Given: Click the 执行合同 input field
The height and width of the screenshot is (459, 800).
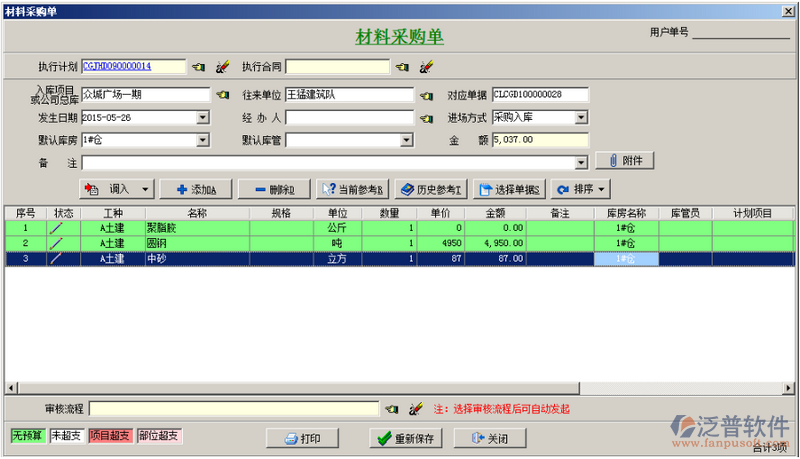Looking at the screenshot, I should coord(338,67).
